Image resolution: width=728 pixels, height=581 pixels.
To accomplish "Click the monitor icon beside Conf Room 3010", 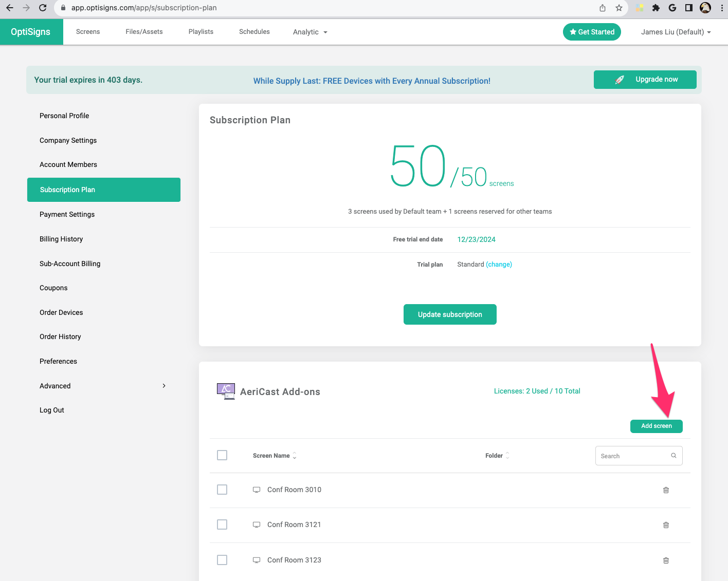I will pyautogui.click(x=257, y=490).
